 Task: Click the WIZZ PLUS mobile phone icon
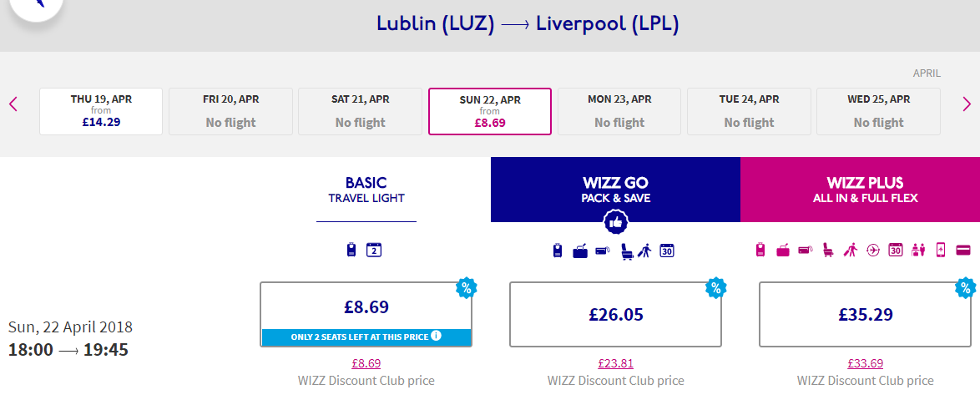click(x=941, y=251)
